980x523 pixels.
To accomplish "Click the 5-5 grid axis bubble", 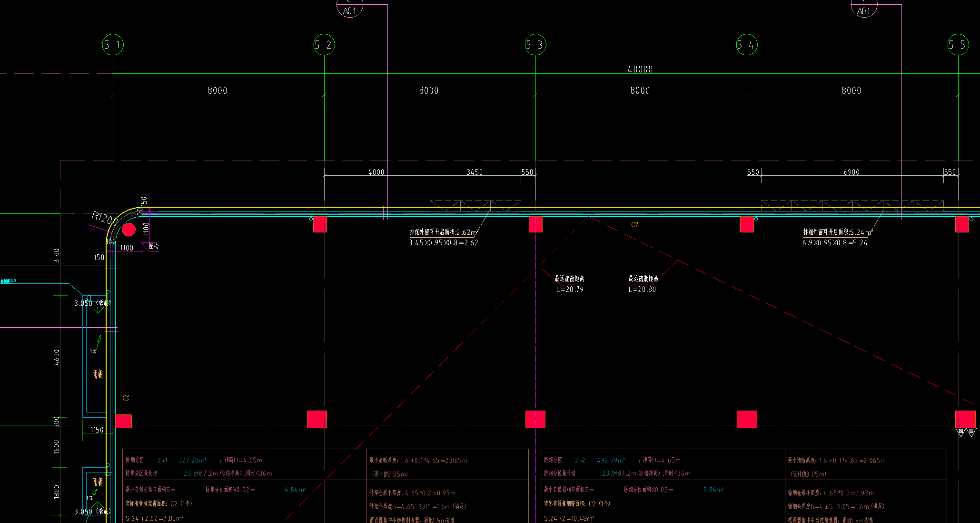I will pos(958,45).
